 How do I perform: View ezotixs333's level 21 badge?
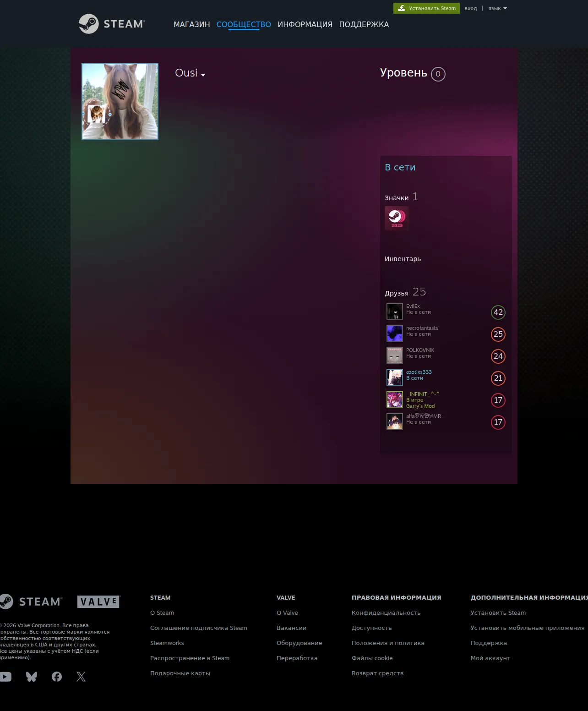pyautogui.click(x=498, y=378)
